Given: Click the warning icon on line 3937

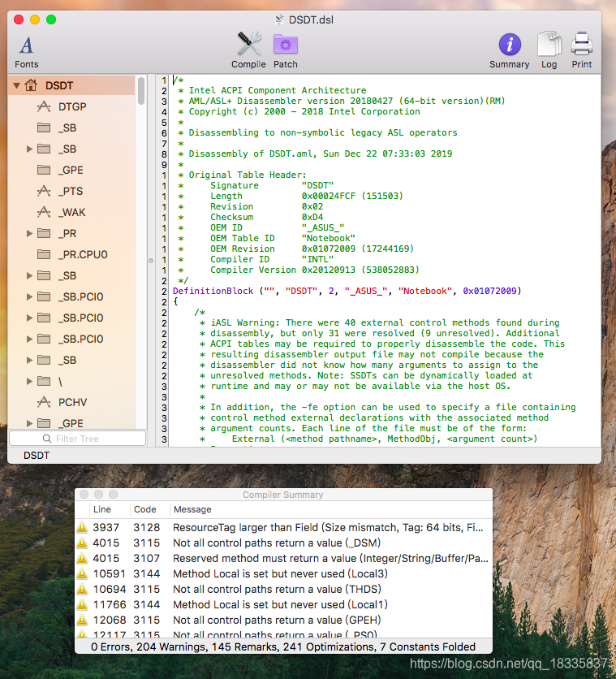Looking at the screenshot, I should 82,527.
